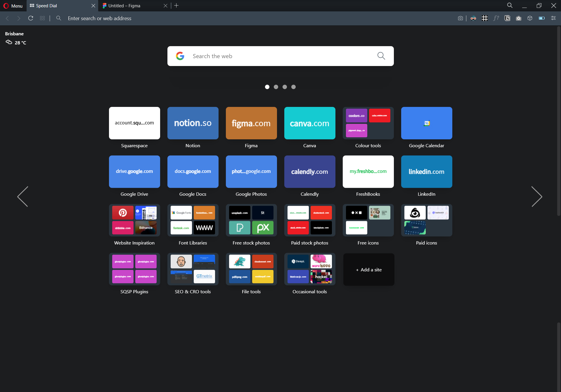Click the address bar field
Image resolution: width=561 pixels, height=392 pixels.
tap(257, 18)
